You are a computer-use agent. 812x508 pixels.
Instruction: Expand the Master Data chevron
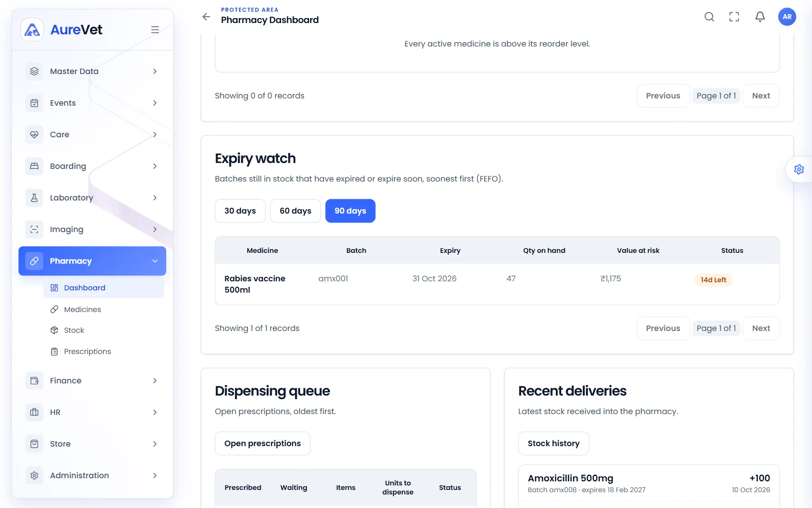point(155,71)
